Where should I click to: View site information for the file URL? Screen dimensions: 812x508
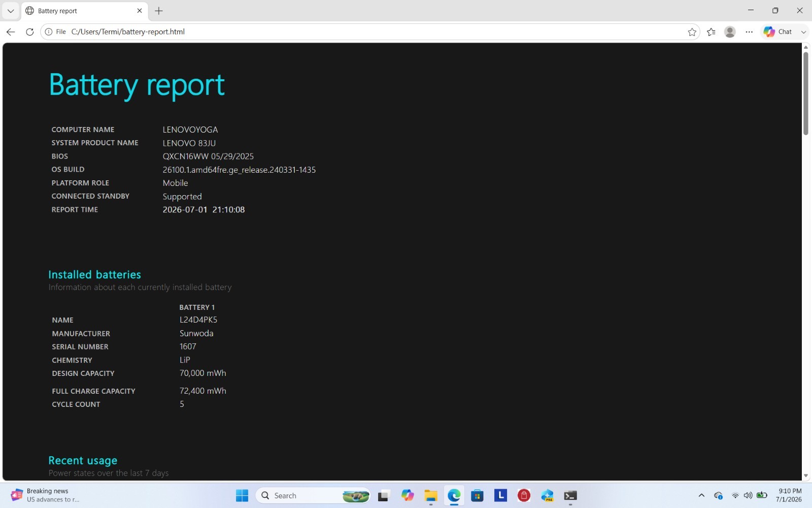[55, 31]
